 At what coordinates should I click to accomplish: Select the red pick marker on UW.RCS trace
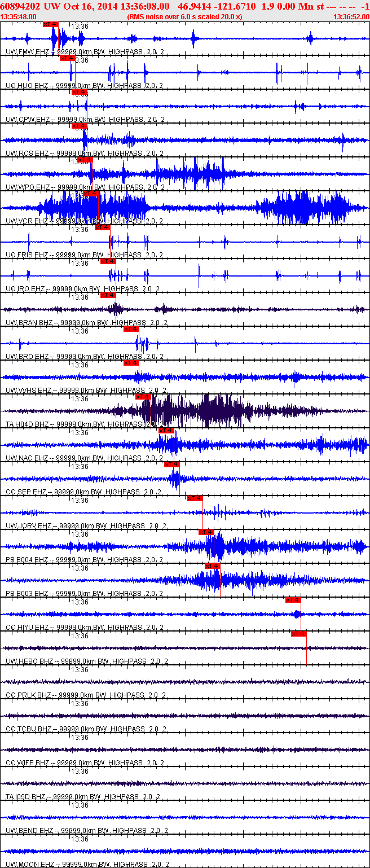(80, 126)
